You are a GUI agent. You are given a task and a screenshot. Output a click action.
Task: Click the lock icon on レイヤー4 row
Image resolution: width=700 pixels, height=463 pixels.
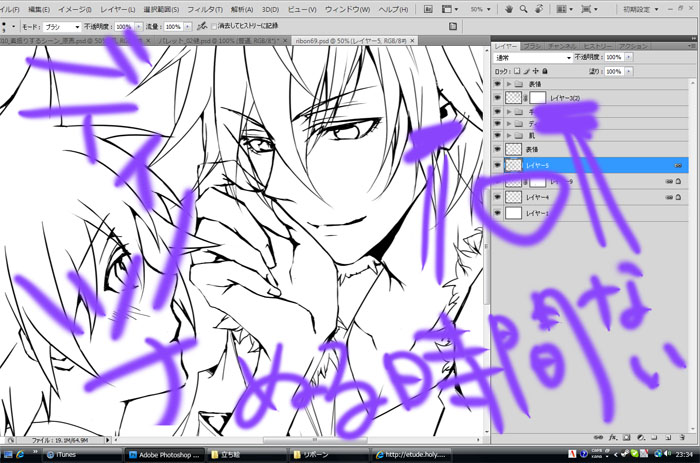click(678, 197)
